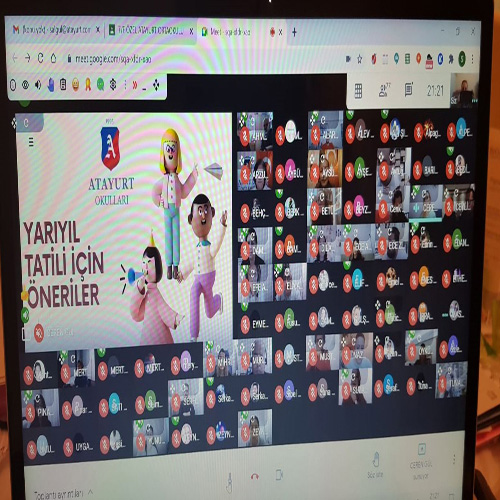The height and width of the screenshot is (500, 500).
Task: Open the green chat bubble extension icon
Action: pos(100,85)
